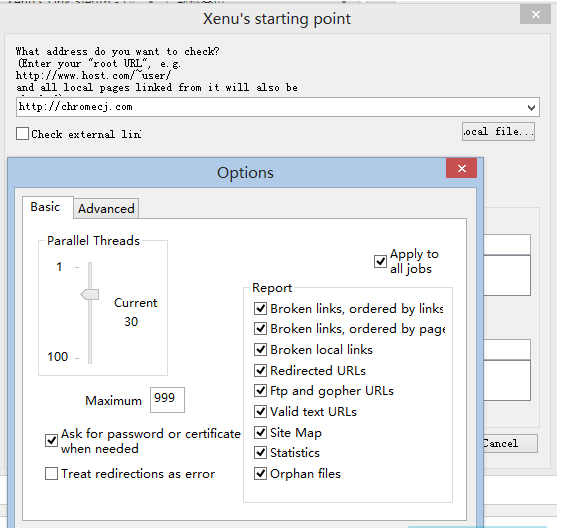Screen dimensions: 565x528
Task: Disable Ask for password or certificate
Action: [x=51, y=440]
